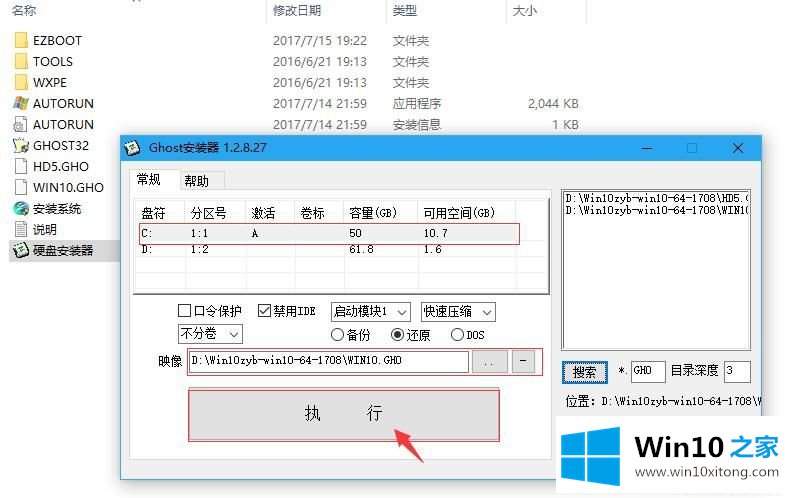Screen dimensions: 791x498
Task: Enable the 口令保护 checkbox
Action: 184,310
